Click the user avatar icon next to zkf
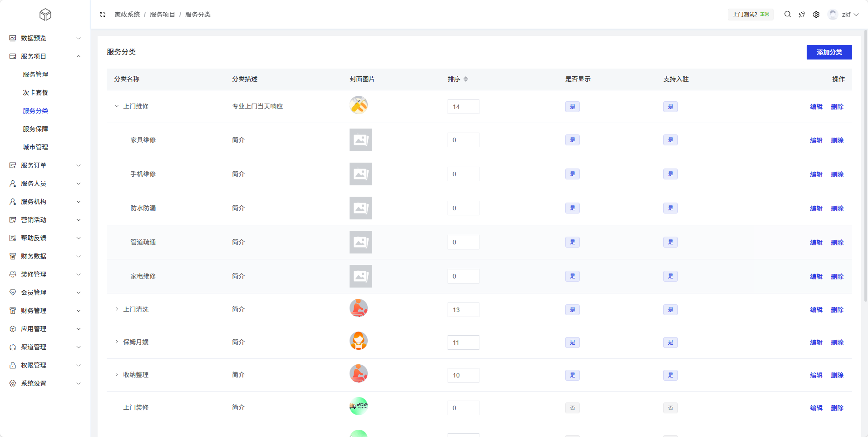 (x=833, y=15)
